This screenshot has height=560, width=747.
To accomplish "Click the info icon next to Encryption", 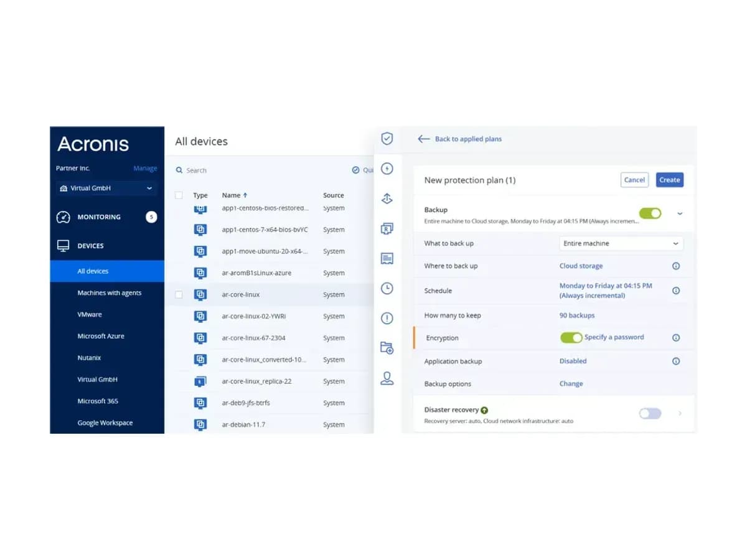I will [676, 338].
